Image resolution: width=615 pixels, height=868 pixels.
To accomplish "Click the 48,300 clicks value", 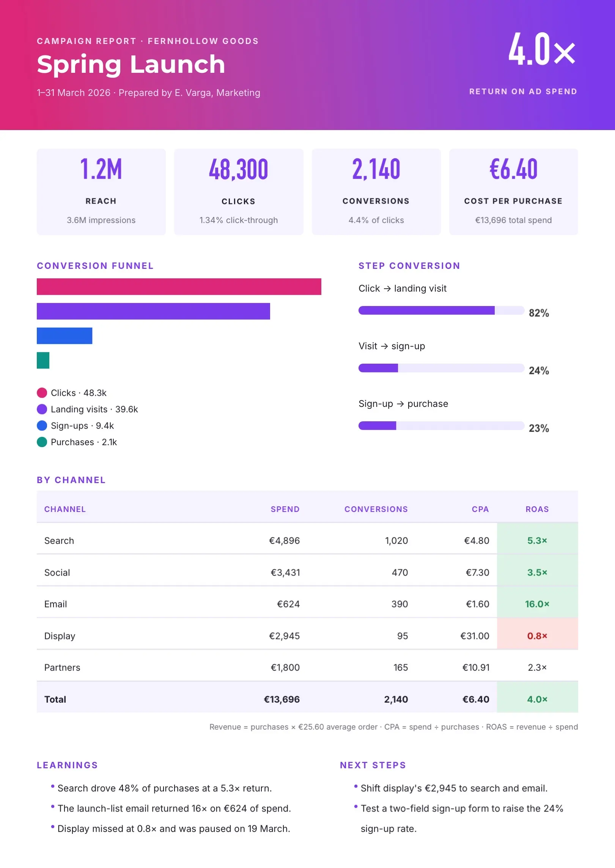I will (239, 169).
